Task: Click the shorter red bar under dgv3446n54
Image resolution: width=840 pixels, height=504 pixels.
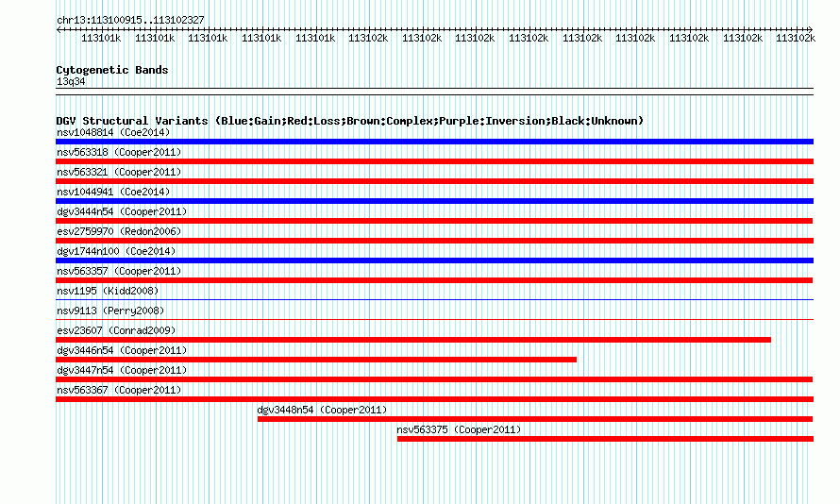Action: pos(316,360)
